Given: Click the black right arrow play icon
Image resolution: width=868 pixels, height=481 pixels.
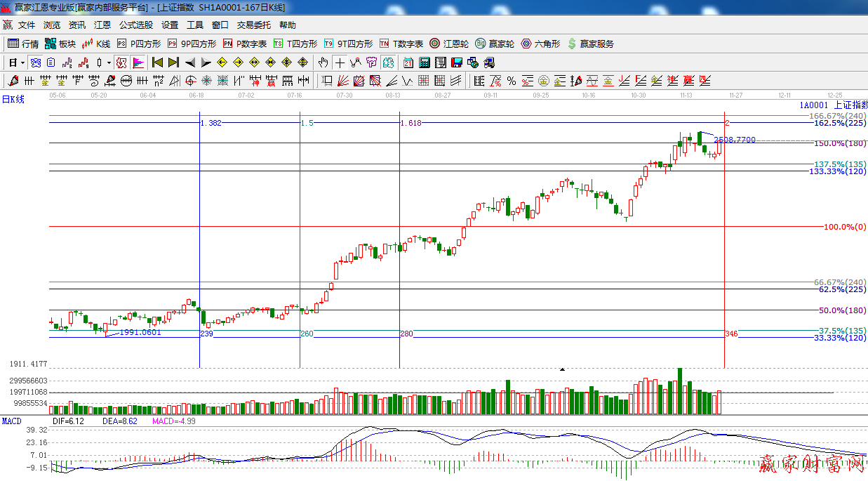Looking at the screenshot, I should 206,62.
